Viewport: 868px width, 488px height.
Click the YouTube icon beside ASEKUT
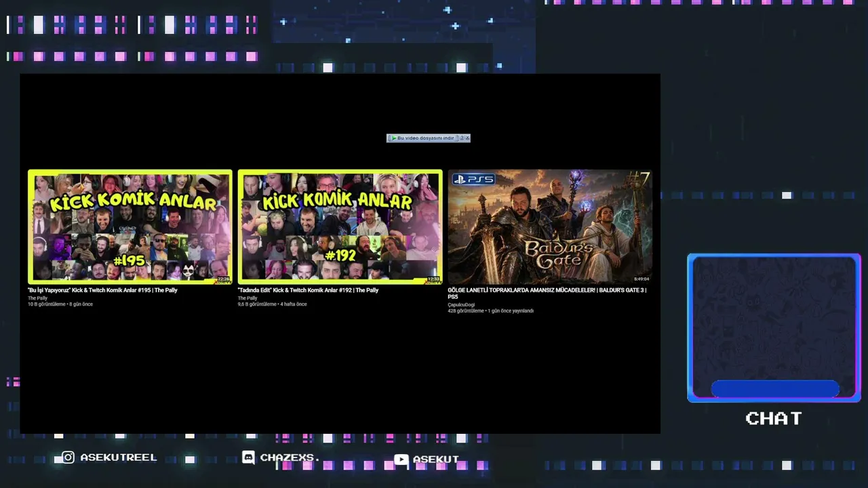[x=401, y=460]
